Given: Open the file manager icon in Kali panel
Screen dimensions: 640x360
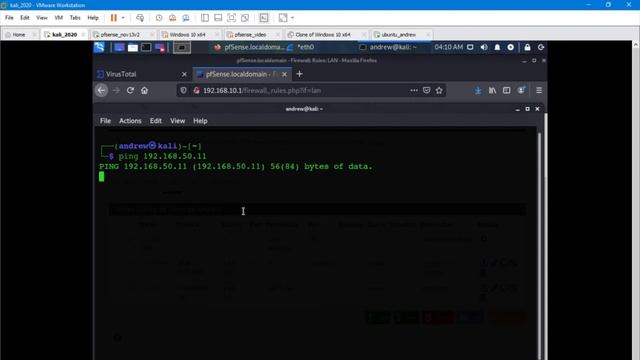Looking at the screenshot, I should (133, 47).
